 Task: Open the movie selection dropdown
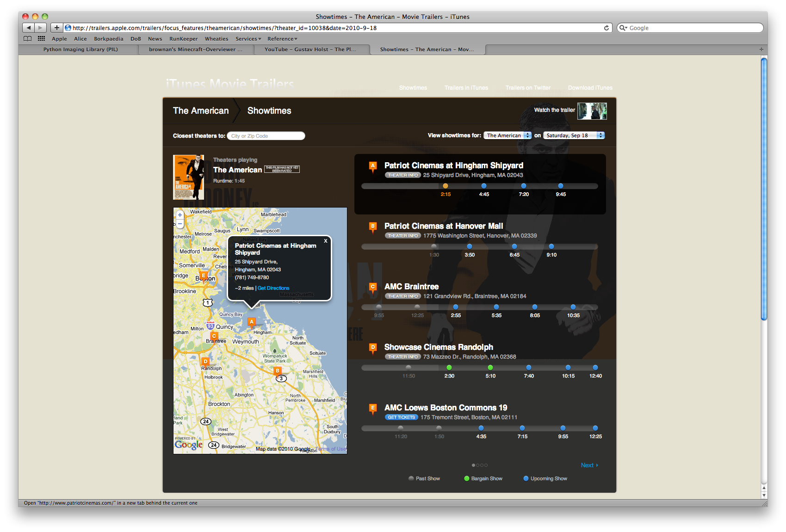507,135
